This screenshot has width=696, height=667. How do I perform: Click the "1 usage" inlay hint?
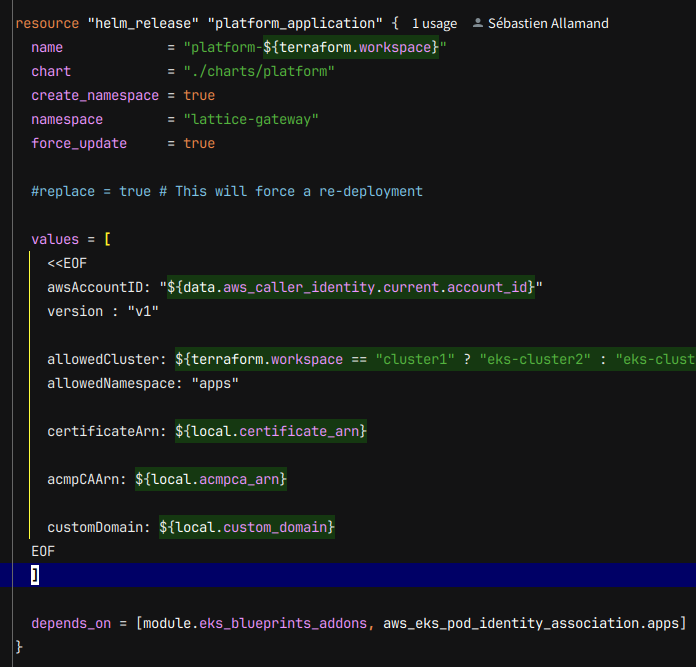coord(434,24)
